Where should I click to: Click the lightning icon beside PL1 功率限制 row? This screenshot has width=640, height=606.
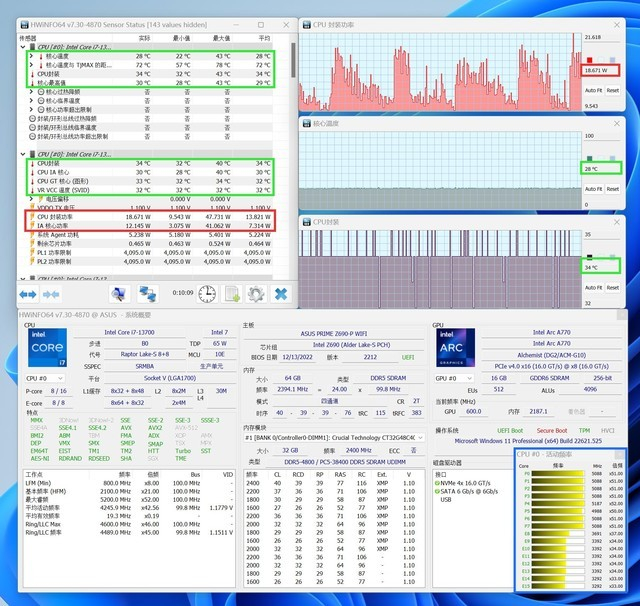(x=32, y=253)
